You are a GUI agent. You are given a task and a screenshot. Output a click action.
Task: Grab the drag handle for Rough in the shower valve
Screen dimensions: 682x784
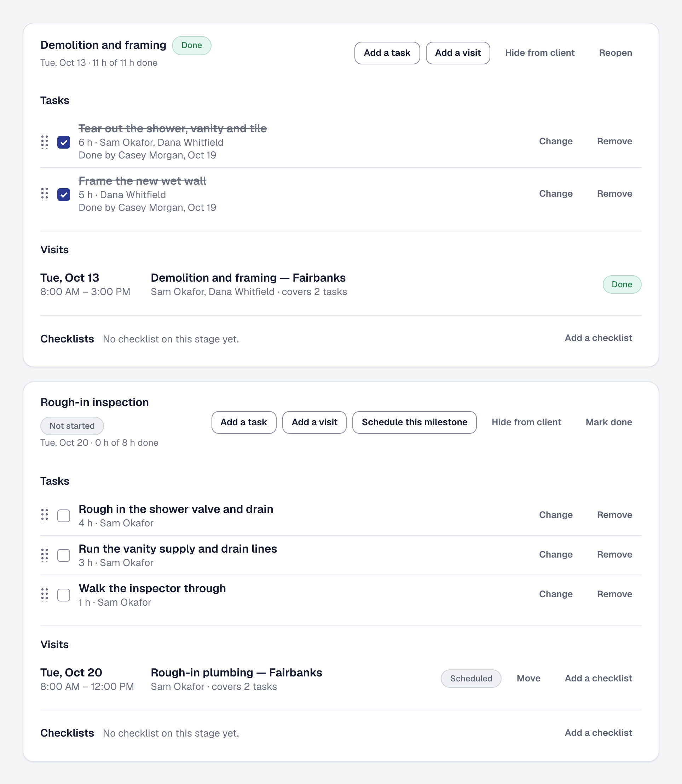45,516
